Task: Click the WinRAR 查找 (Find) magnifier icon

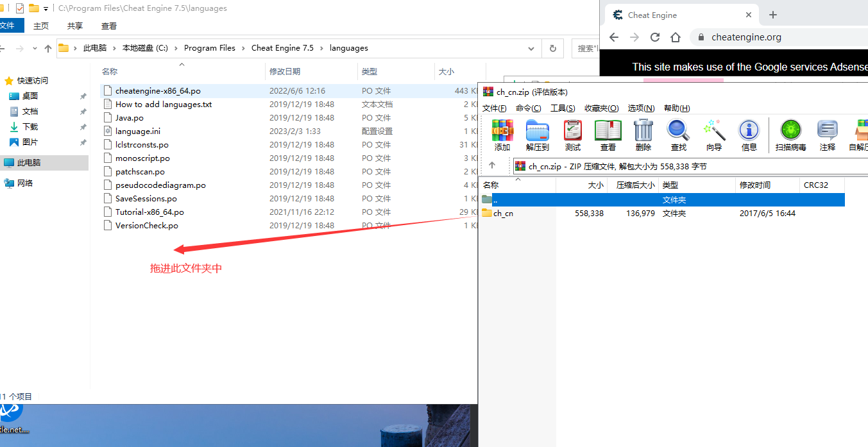Action: [x=678, y=130]
